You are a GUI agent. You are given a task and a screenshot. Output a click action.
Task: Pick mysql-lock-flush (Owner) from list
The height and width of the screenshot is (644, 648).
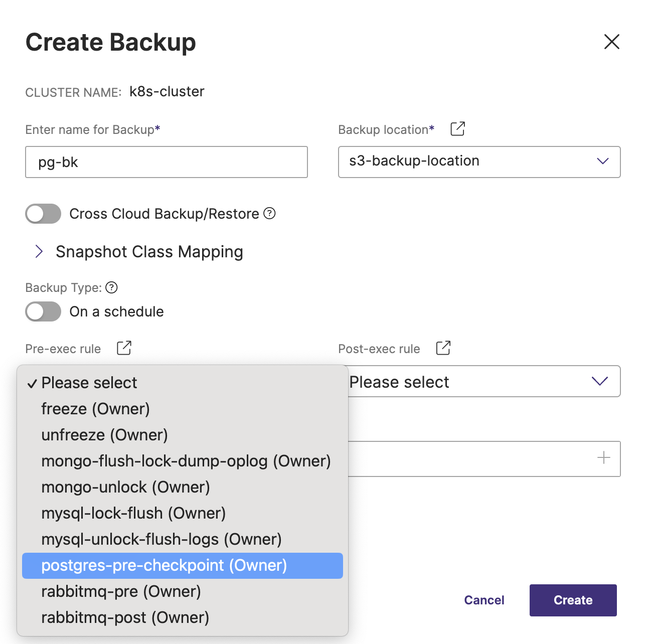click(x=133, y=513)
